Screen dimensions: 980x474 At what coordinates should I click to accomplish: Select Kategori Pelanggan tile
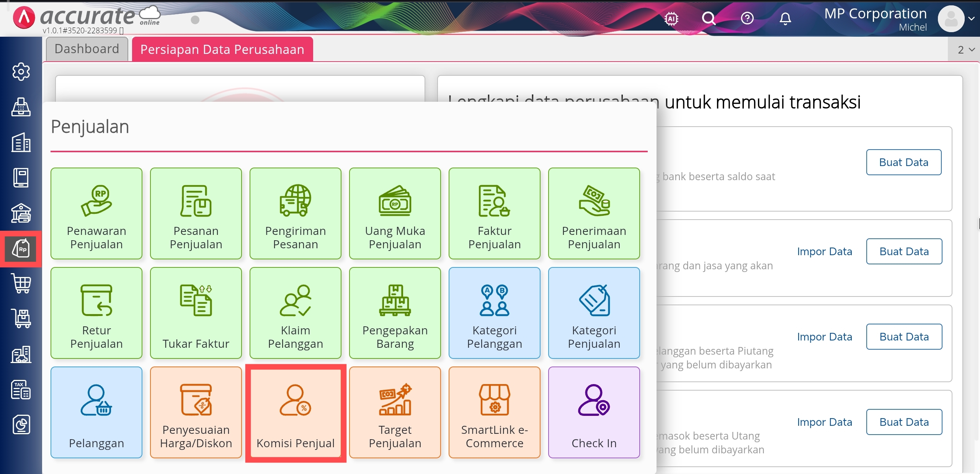coord(494,313)
